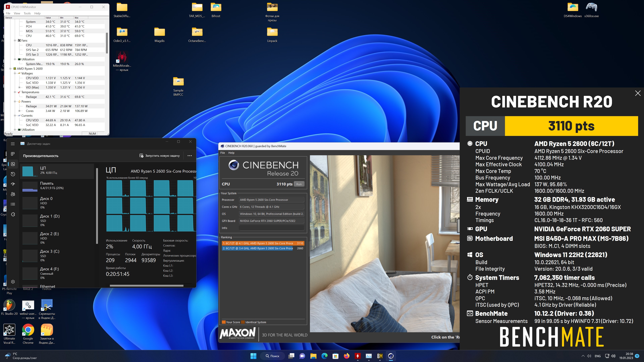
Task: Click HWMonitor taskbar icon with lightning bolt
Action: pyautogui.click(x=358, y=356)
